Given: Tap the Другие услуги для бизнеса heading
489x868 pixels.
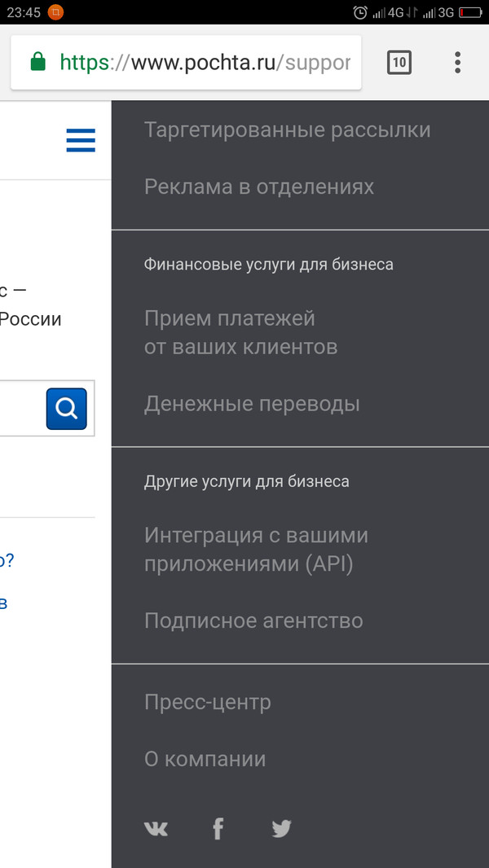Looking at the screenshot, I should tap(247, 481).
